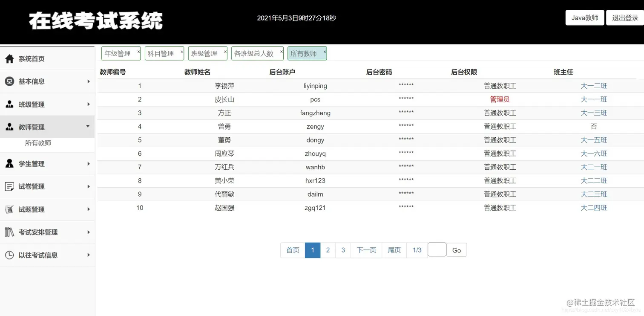
Task: Click teacher name 曾勇
Action: tap(224, 127)
